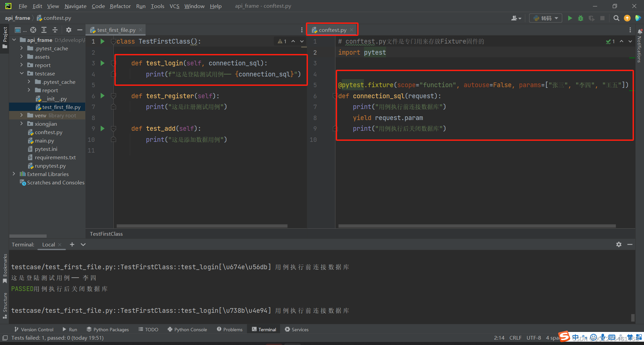Collapse the testcase folder
The image size is (644, 345).
coord(22,73)
